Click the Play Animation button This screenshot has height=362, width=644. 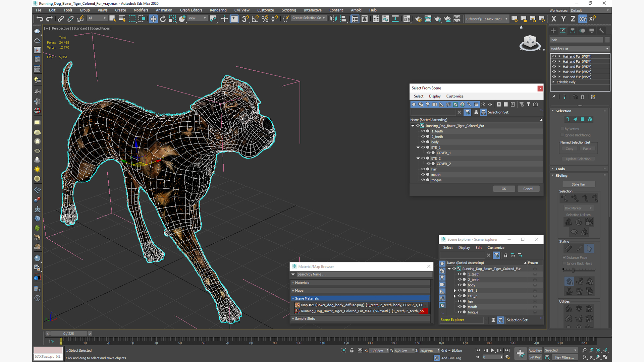tap(492, 350)
